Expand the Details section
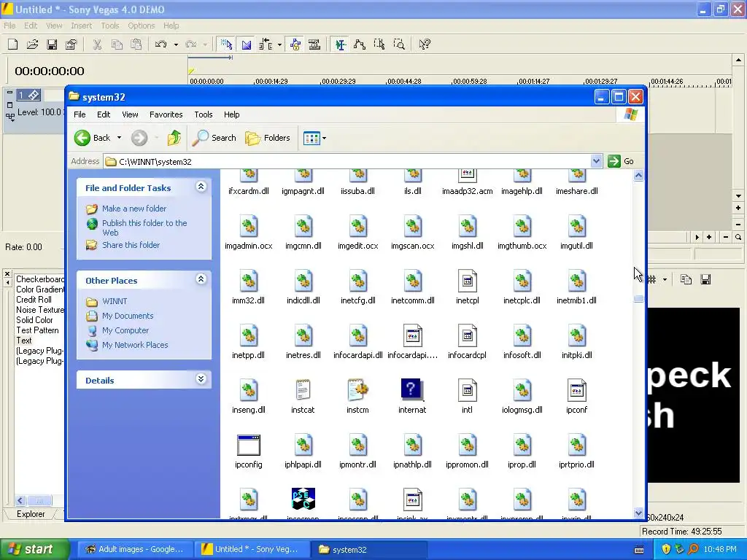The height and width of the screenshot is (560, 747). [x=201, y=379]
